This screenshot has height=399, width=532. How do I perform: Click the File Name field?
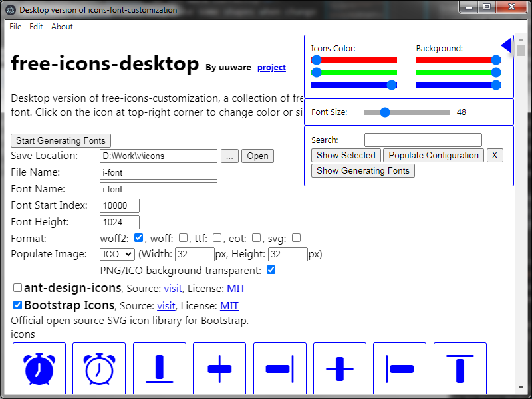click(158, 173)
